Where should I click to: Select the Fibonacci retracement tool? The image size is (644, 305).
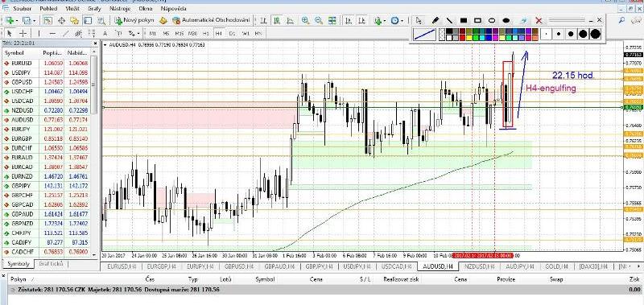click(92, 33)
